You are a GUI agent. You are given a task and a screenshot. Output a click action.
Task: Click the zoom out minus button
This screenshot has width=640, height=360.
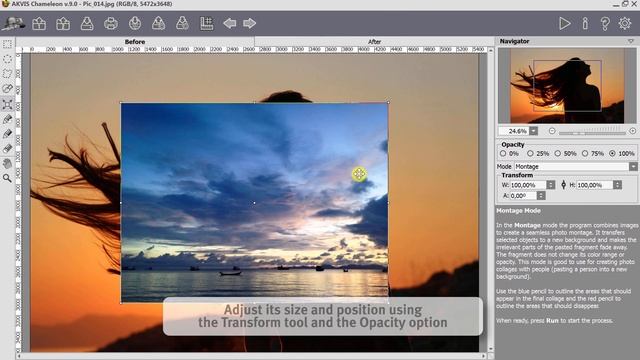point(552,131)
